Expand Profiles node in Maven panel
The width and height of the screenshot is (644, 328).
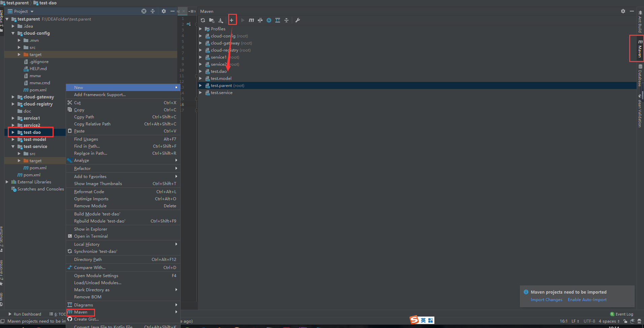[201, 29]
